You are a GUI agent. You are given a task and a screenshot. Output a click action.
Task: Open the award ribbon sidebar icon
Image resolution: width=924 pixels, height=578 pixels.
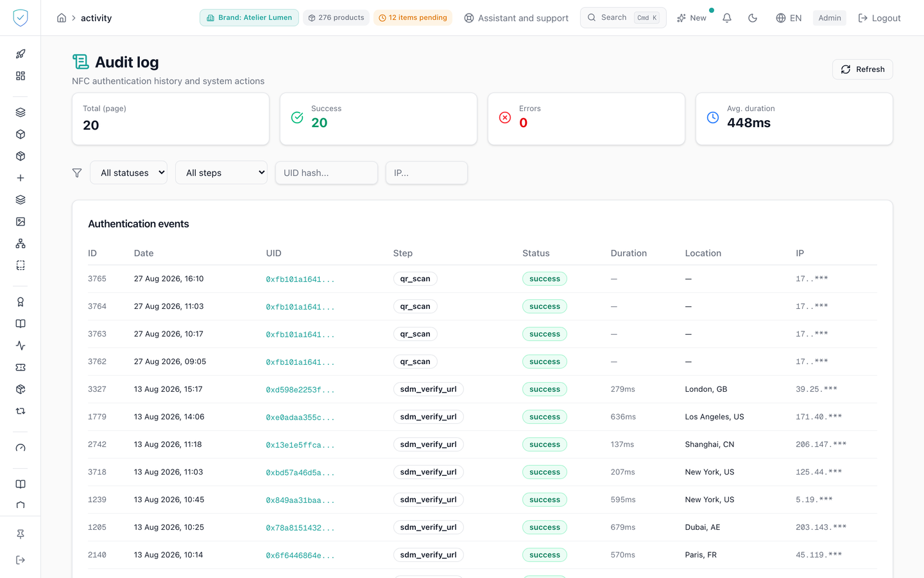21,302
